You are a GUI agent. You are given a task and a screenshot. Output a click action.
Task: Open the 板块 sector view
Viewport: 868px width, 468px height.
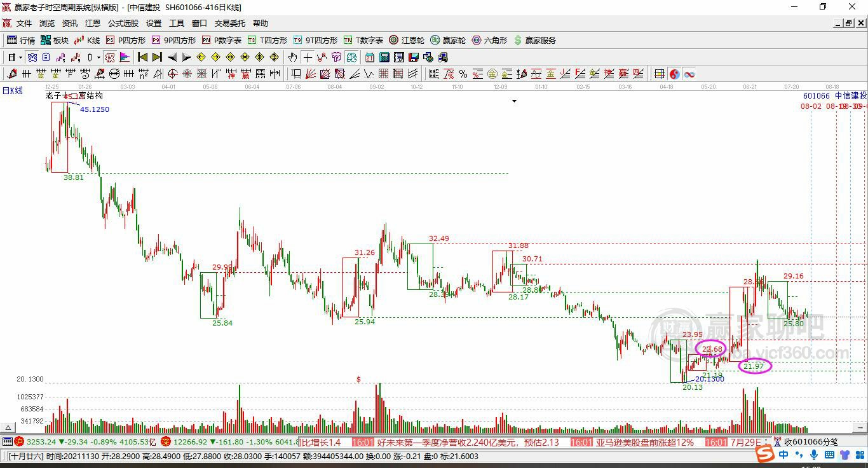54,40
